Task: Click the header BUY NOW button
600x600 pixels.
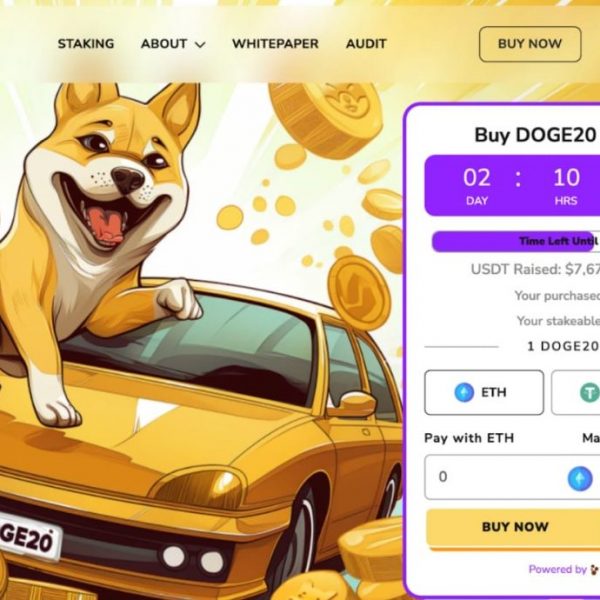Action: 530,44
